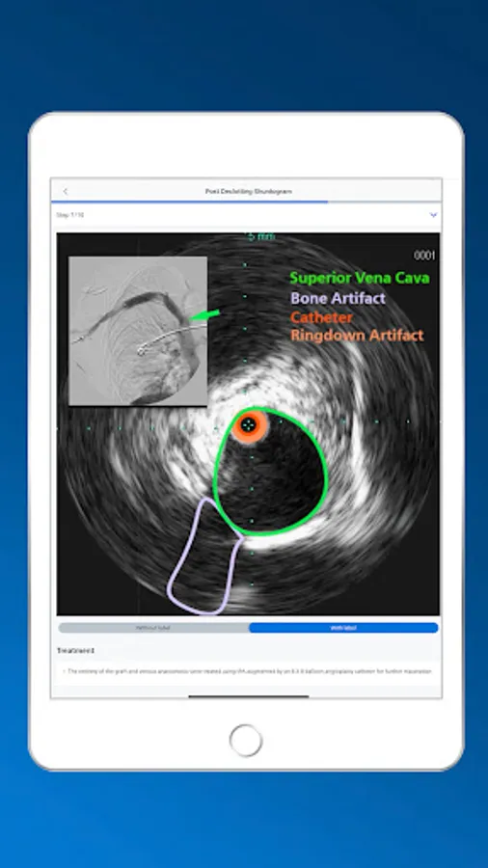488x868 pixels.
Task: Select the 'With label' toggle option
Action: pos(343,628)
